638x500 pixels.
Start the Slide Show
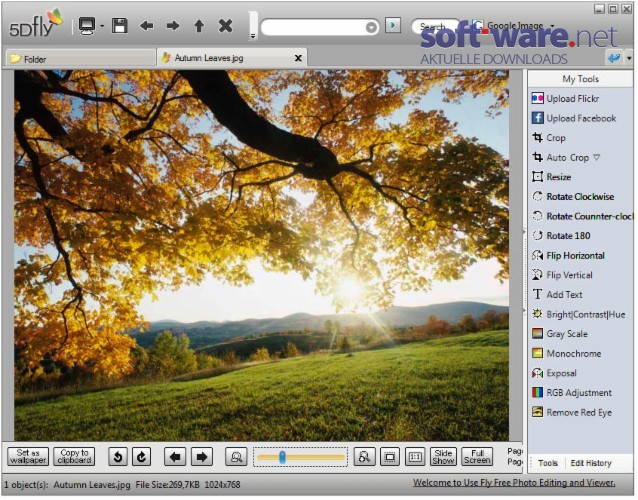coord(443,456)
